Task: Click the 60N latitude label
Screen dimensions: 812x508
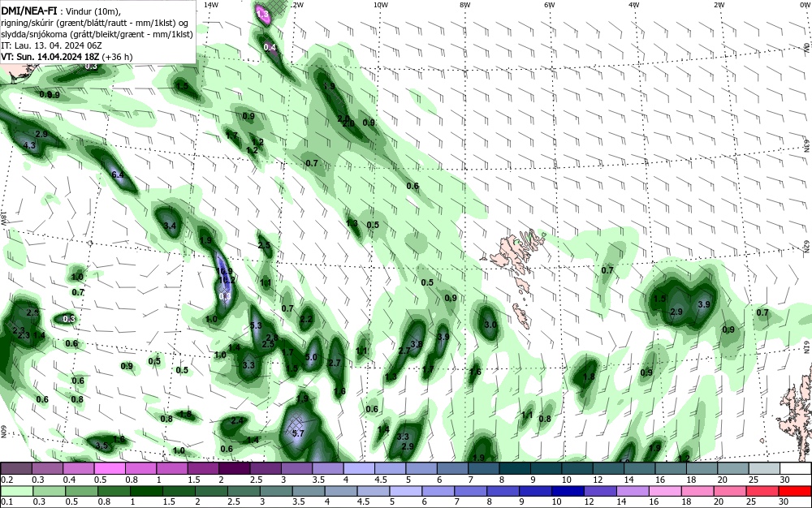Action: click(4, 432)
